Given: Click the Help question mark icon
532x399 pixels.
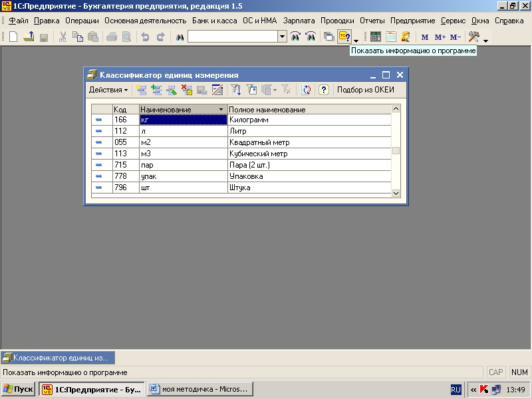Looking at the screenshot, I should [x=324, y=90].
